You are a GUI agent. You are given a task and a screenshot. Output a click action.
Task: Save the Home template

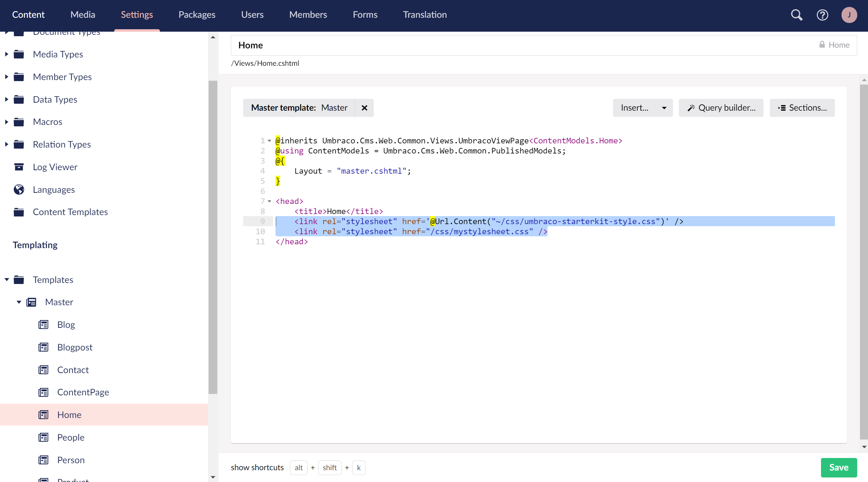(839, 467)
